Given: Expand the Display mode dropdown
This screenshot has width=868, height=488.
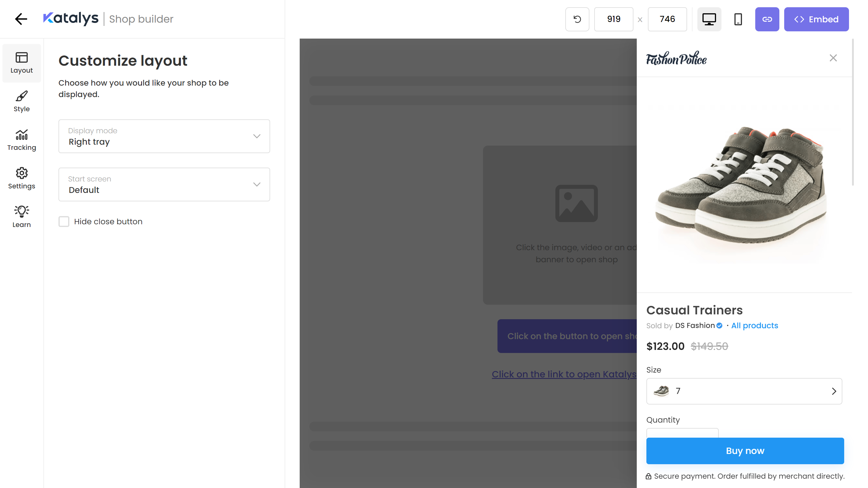Looking at the screenshot, I should (x=164, y=137).
